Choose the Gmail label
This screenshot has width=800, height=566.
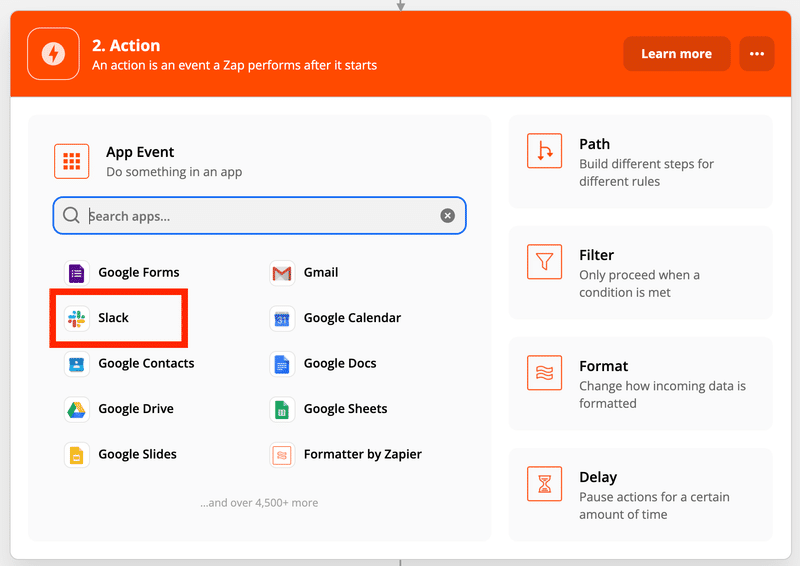pyautogui.click(x=321, y=273)
